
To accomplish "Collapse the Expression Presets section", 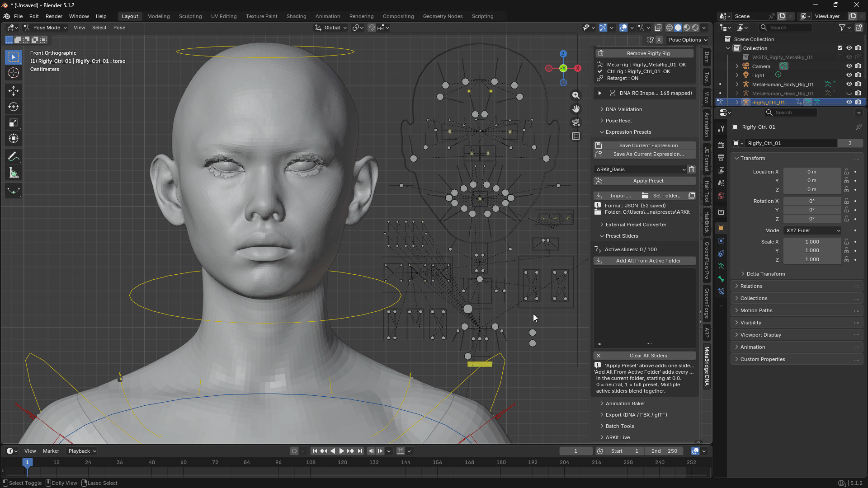I will (628, 132).
